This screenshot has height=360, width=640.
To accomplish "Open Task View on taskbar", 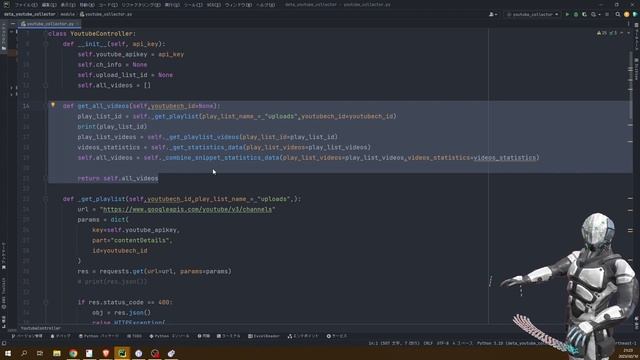I will click(40, 353).
